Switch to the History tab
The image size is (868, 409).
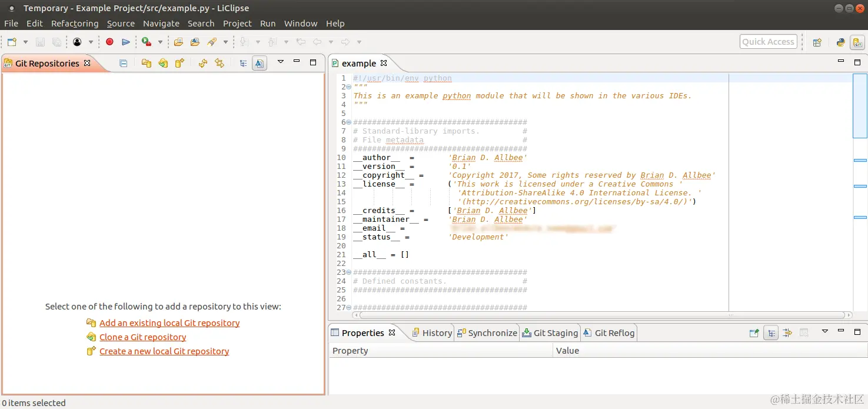[x=432, y=332]
